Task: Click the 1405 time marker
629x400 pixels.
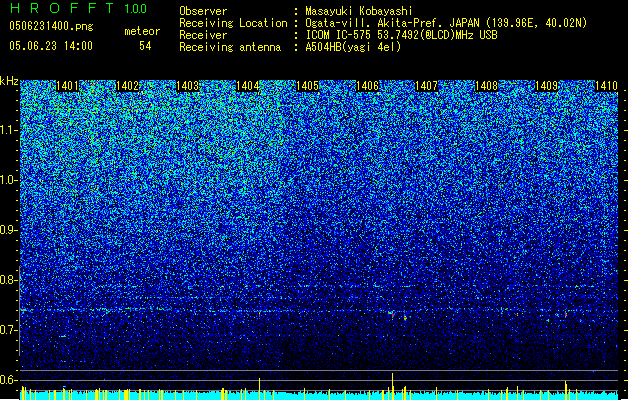Action: [x=307, y=86]
